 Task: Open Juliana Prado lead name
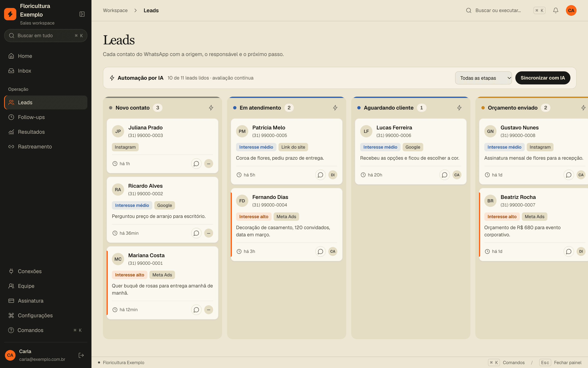click(x=145, y=128)
